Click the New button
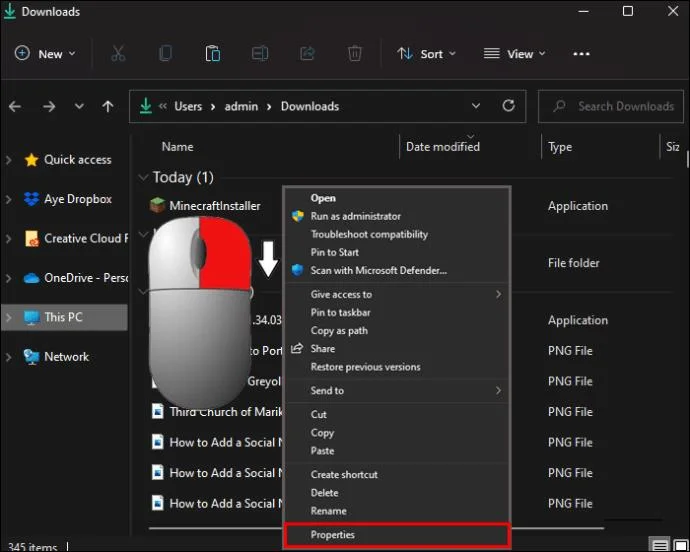 45,54
